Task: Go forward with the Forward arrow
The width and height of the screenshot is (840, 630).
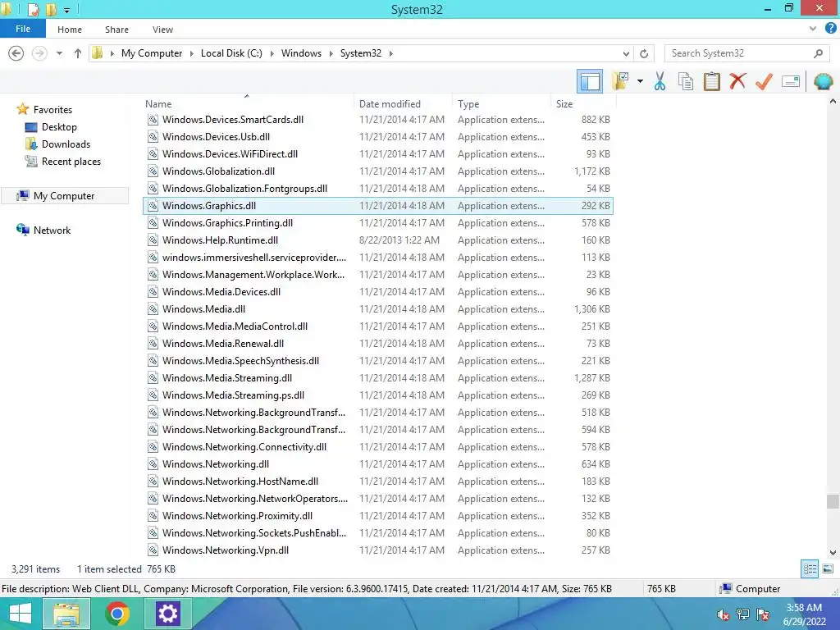Action: point(39,53)
